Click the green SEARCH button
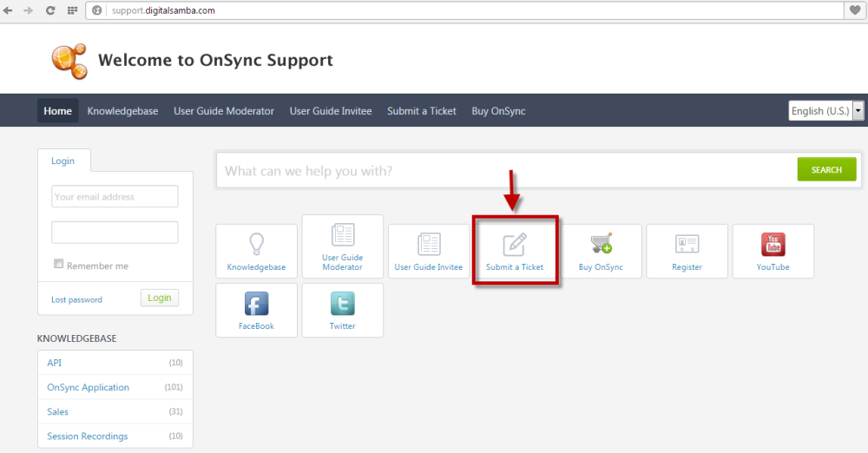Viewport: 868px width, 453px height. pos(826,169)
